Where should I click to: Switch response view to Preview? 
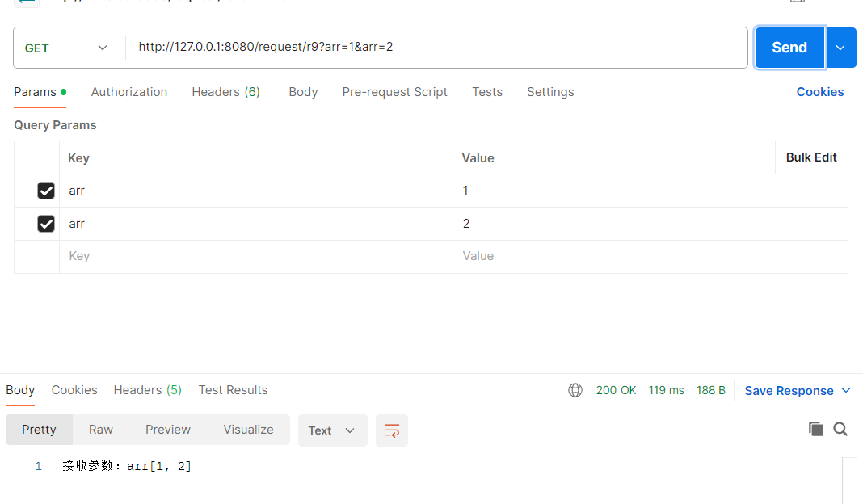[x=168, y=430]
